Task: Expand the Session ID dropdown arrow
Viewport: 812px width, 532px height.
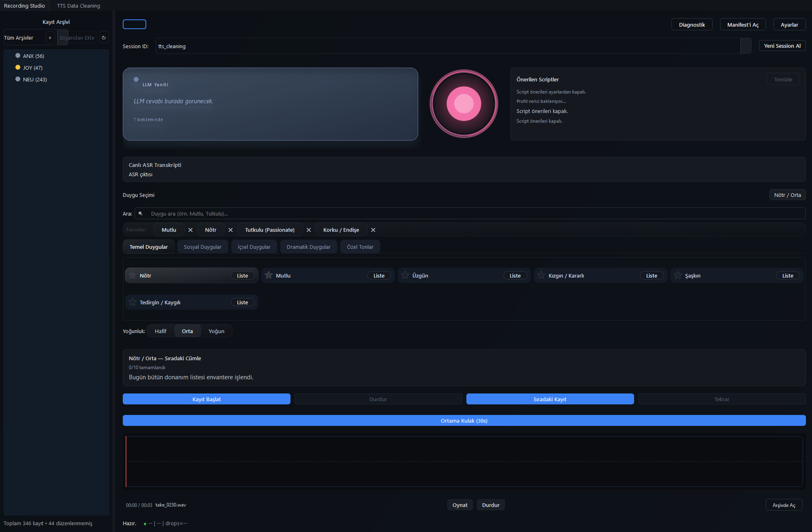Action: 745,46
